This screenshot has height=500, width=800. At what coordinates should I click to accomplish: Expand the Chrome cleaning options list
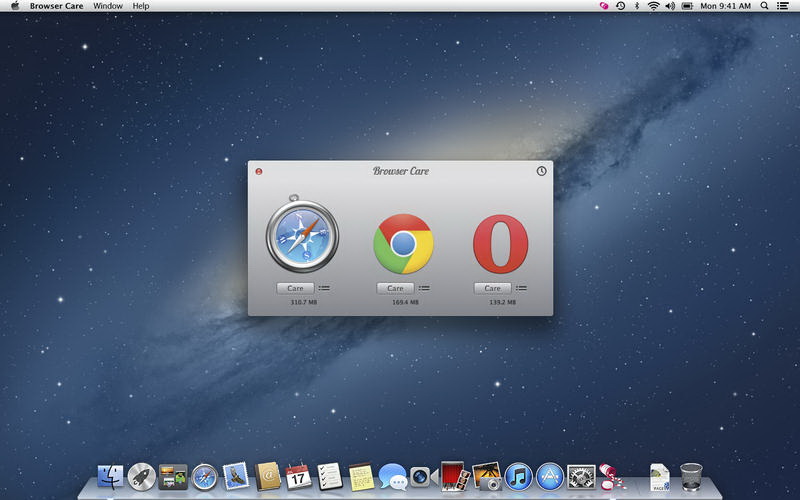click(x=425, y=288)
